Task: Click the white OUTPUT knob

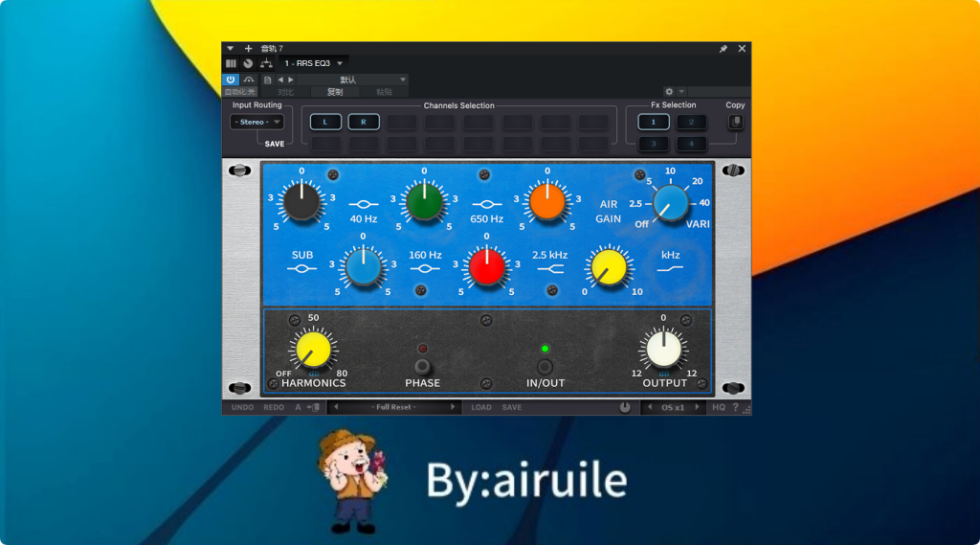Action: click(x=664, y=350)
